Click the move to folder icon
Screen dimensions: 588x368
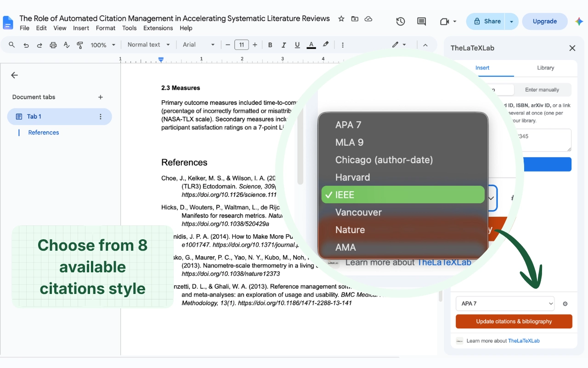[x=355, y=19]
